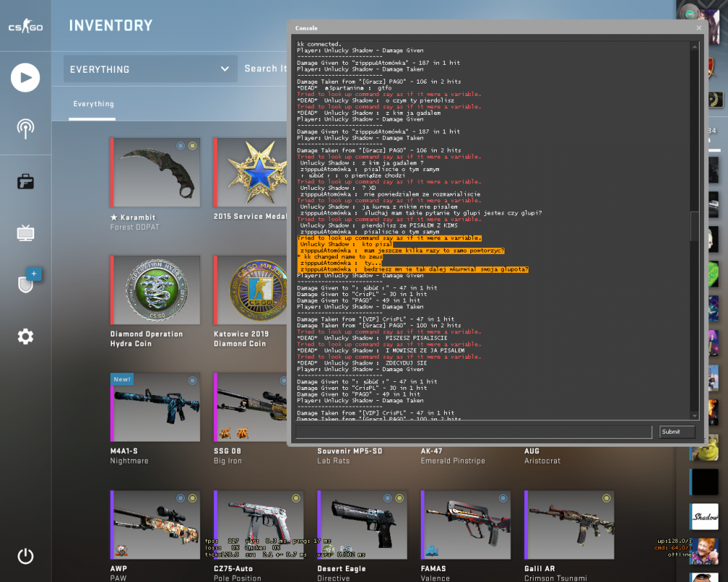
Task: Click the console scrollbar up arrow
Action: [695, 47]
